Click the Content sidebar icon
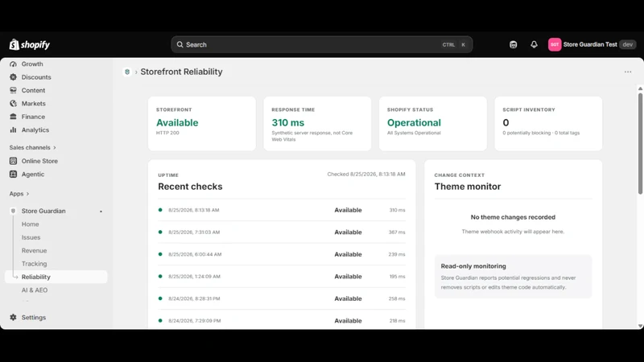The width and height of the screenshot is (644, 362). click(x=13, y=90)
